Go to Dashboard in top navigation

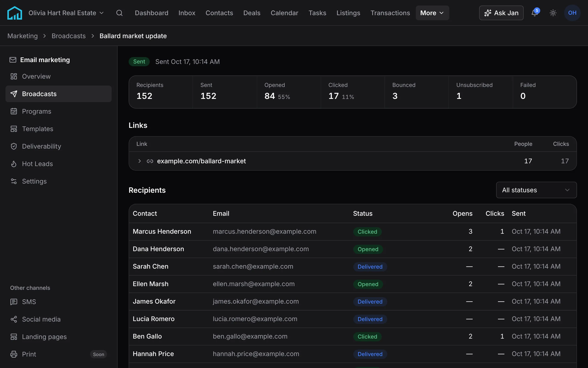[x=152, y=13]
